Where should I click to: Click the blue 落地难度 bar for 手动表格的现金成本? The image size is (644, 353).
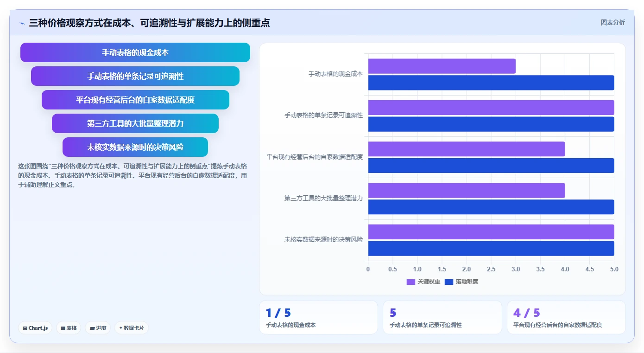click(491, 83)
